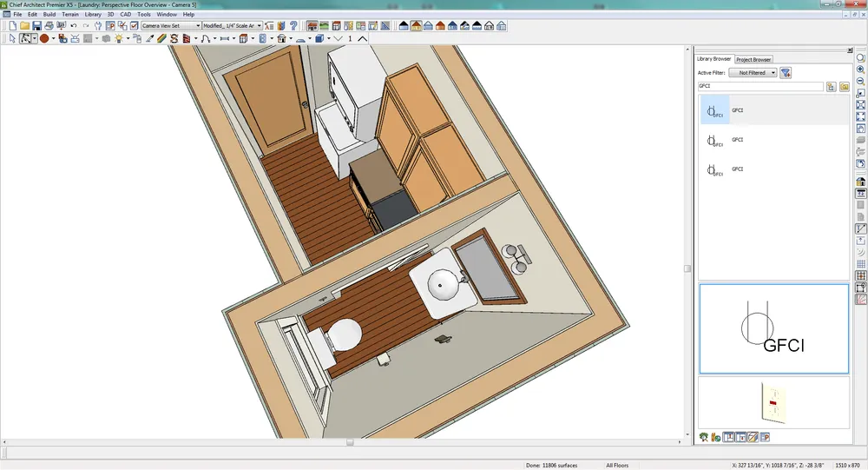Click the Add Filter funnel icon

click(785, 73)
